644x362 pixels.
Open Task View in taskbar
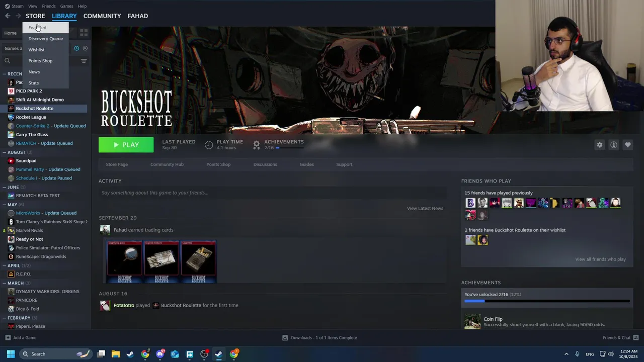(101, 354)
